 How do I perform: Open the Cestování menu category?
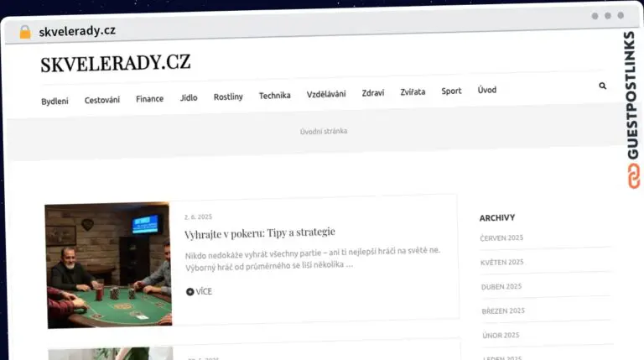pos(102,100)
